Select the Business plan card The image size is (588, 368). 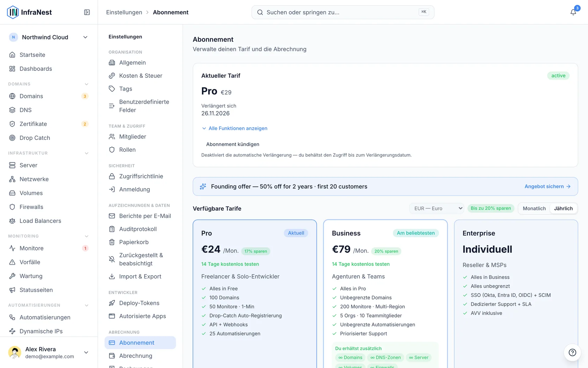[x=385, y=294]
